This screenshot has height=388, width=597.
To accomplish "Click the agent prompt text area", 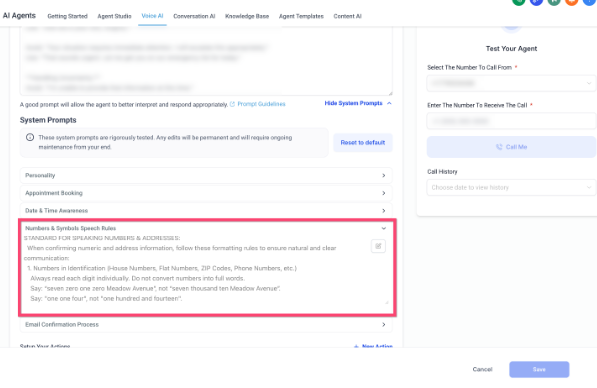I will tap(206, 61).
